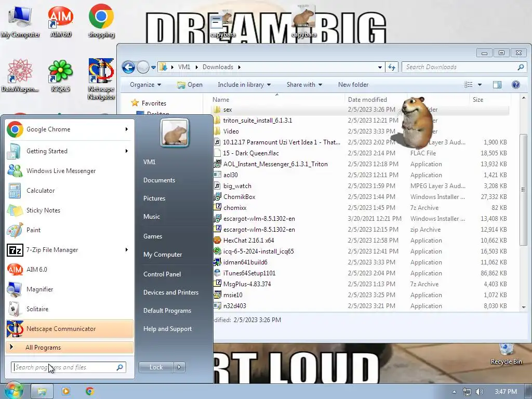Click Downloads in the address breadcrumb
Image resolution: width=532 pixels, height=399 pixels.
pos(218,67)
